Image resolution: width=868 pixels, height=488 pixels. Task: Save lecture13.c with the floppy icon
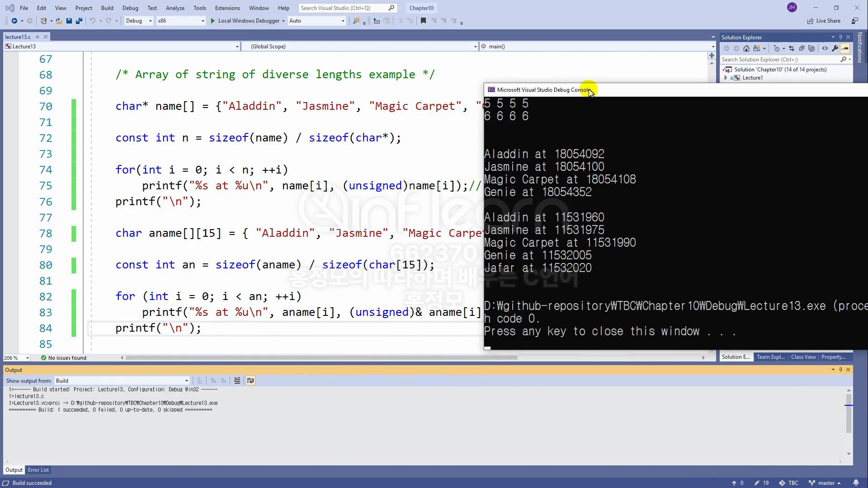pyautogui.click(x=69, y=21)
